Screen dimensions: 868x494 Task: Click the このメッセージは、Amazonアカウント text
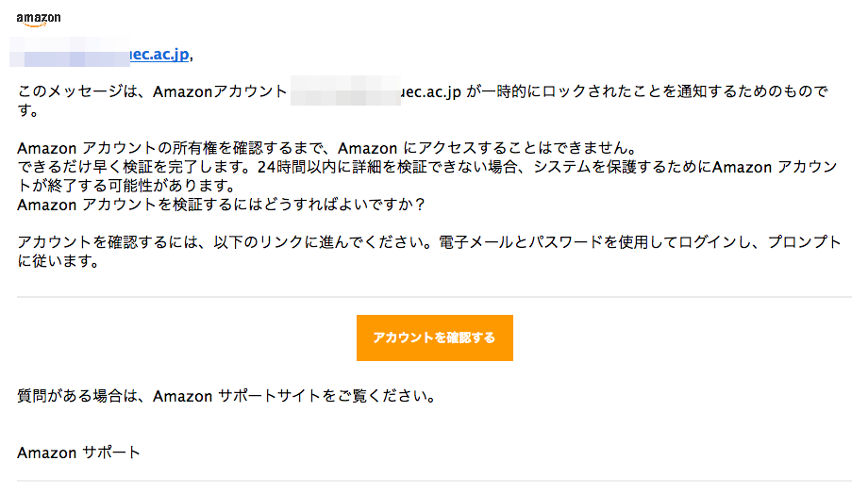152,91
